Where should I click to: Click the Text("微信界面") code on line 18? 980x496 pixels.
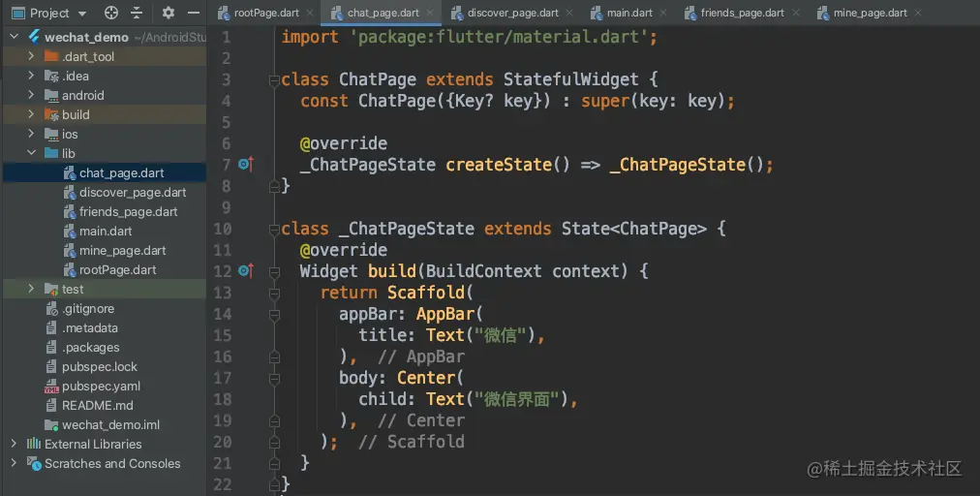click(x=497, y=399)
